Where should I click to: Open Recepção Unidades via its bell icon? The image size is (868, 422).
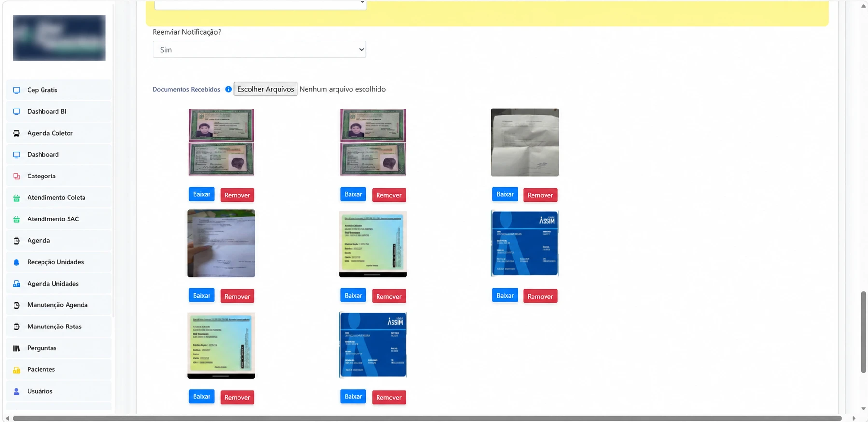click(16, 262)
